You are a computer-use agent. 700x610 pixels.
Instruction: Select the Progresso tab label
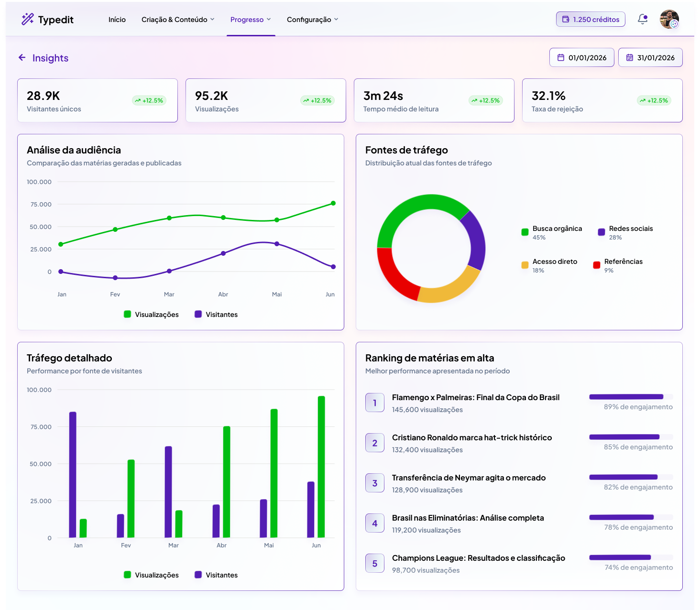point(247,20)
